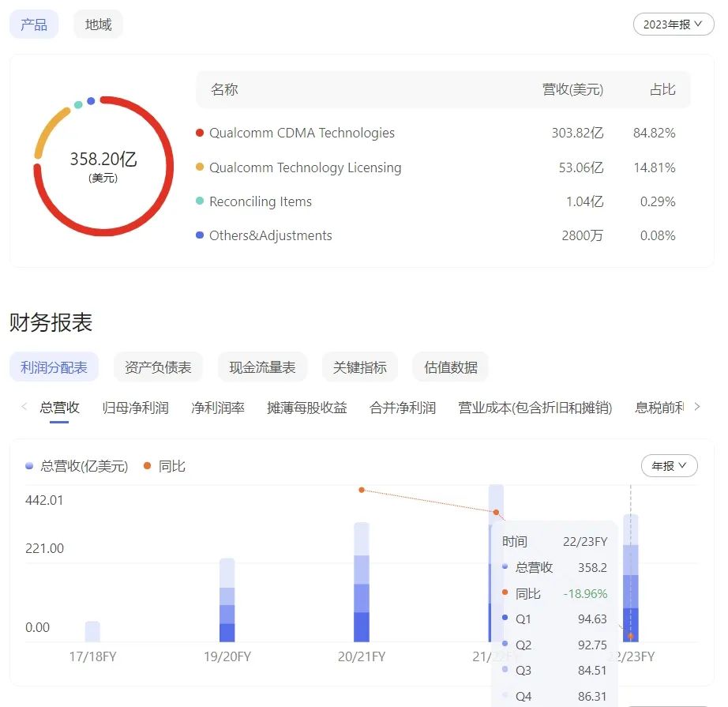Click the 53.06亿 revenue value

(x=581, y=167)
